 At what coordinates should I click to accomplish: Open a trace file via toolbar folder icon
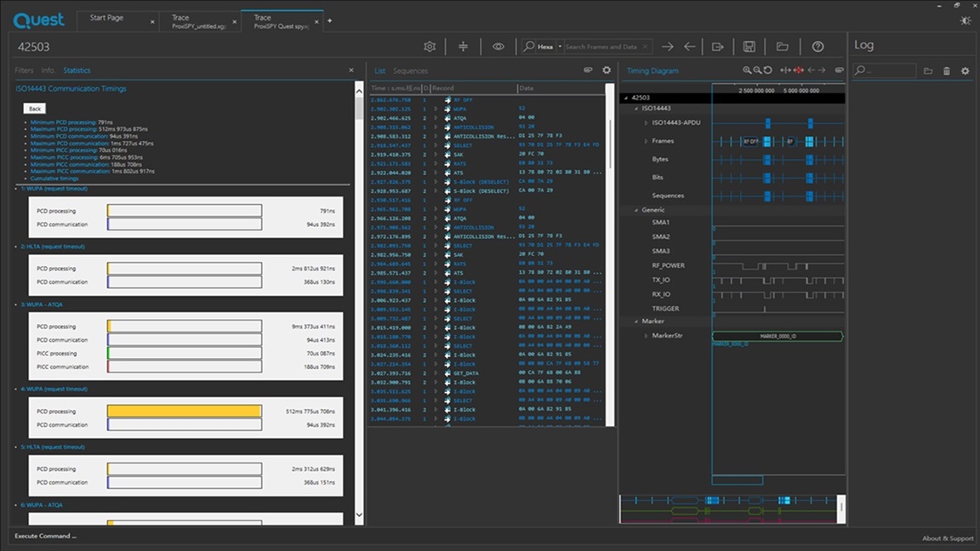783,47
